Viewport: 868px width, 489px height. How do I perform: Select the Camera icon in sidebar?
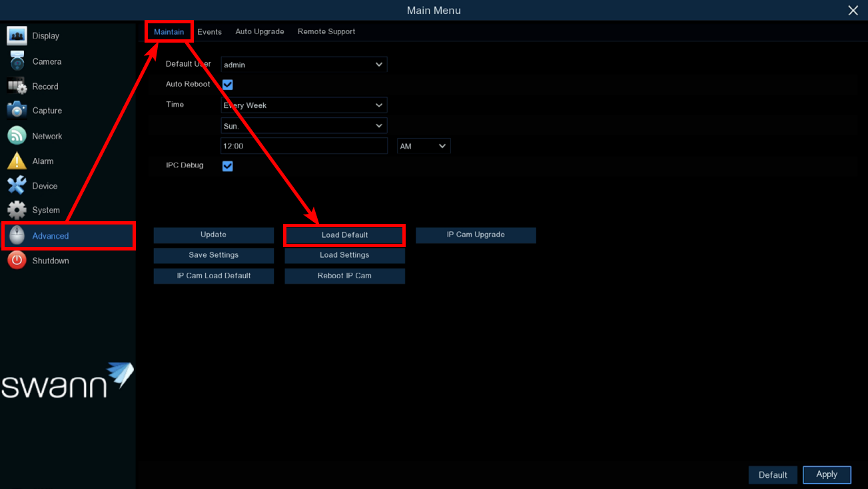click(x=17, y=61)
